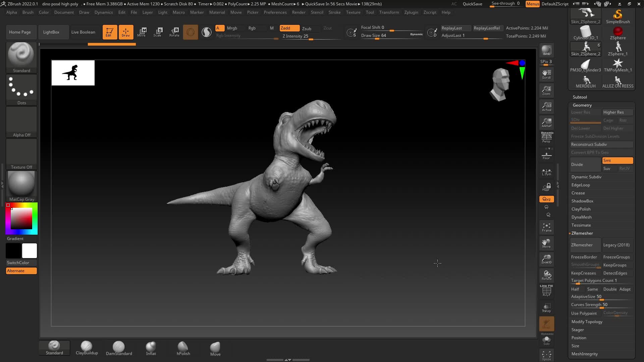
Task: Expand the Modify Topology section
Action: pos(587,321)
